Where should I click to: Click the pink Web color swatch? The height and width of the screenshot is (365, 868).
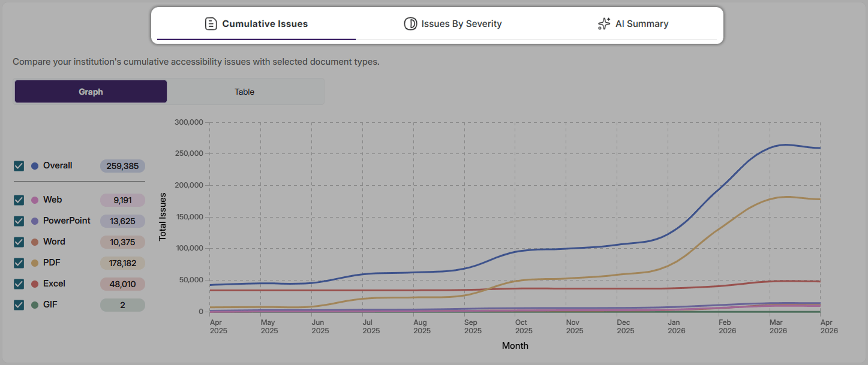point(35,200)
